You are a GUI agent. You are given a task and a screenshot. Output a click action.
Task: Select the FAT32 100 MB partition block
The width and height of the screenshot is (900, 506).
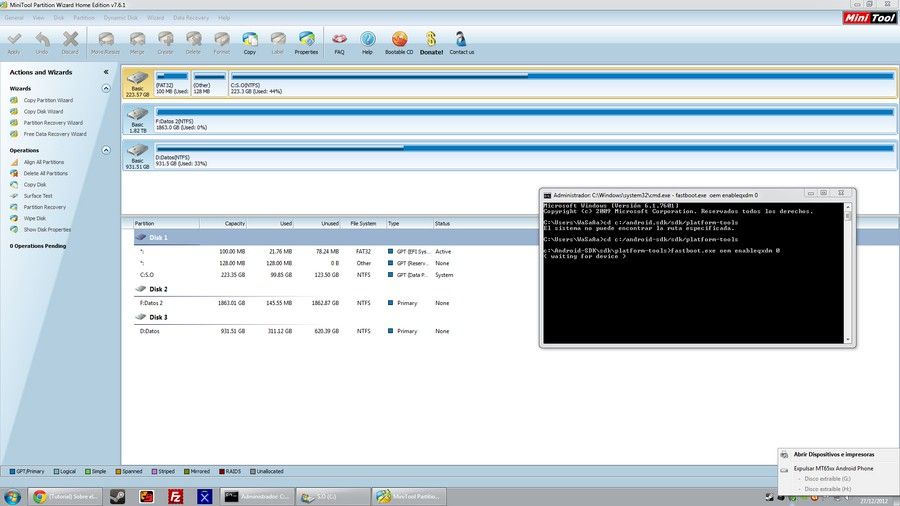172,83
